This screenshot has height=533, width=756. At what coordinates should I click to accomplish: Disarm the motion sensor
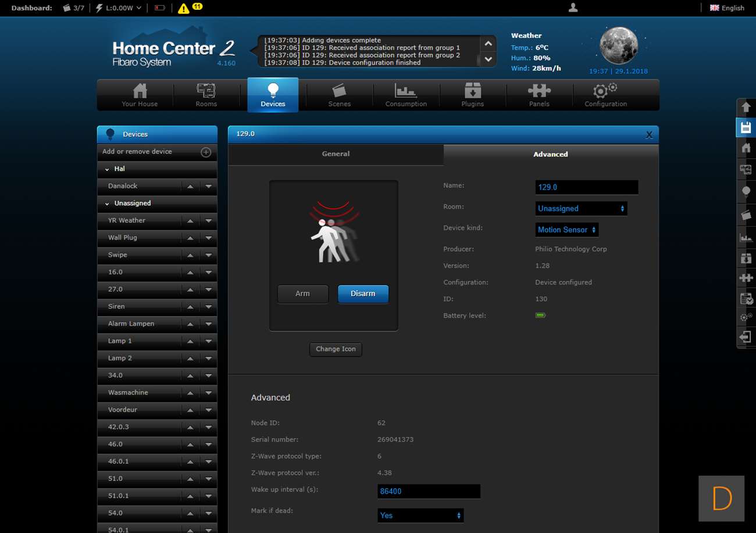coord(363,294)
